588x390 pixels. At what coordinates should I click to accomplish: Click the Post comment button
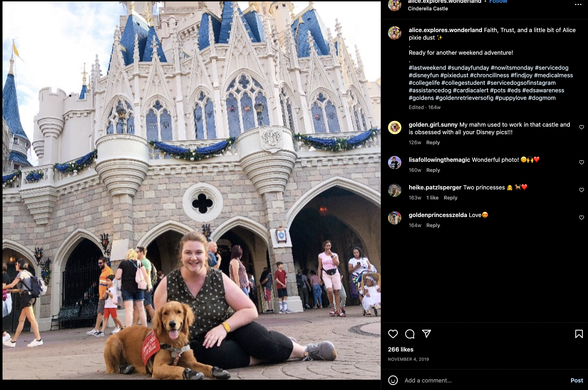(577, 380)
